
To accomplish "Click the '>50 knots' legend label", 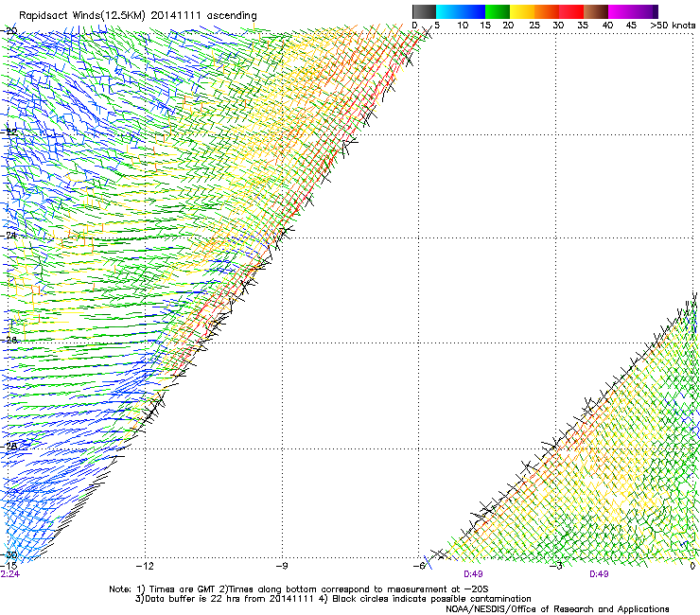I will click(x=673, y=26).
